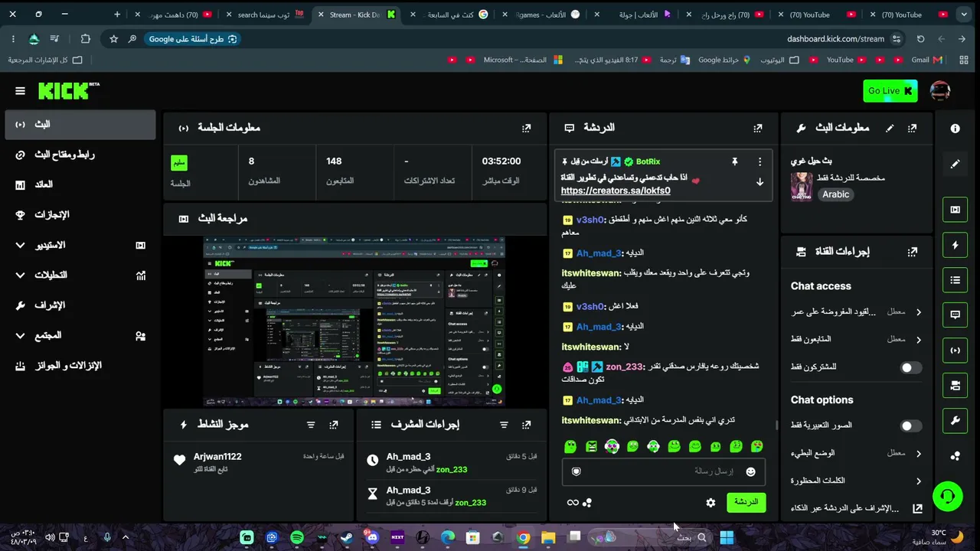
Task: Pop out the معلومات البث panel
Action: 912,129
